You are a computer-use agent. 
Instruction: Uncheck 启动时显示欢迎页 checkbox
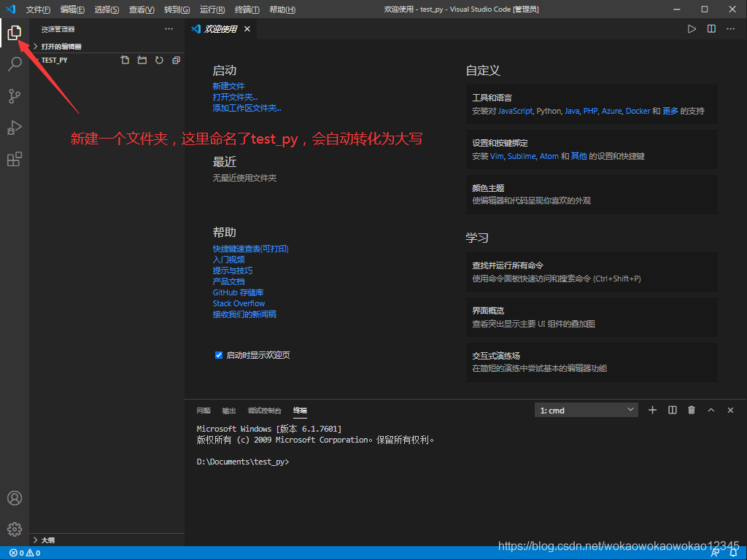(219, 355)
